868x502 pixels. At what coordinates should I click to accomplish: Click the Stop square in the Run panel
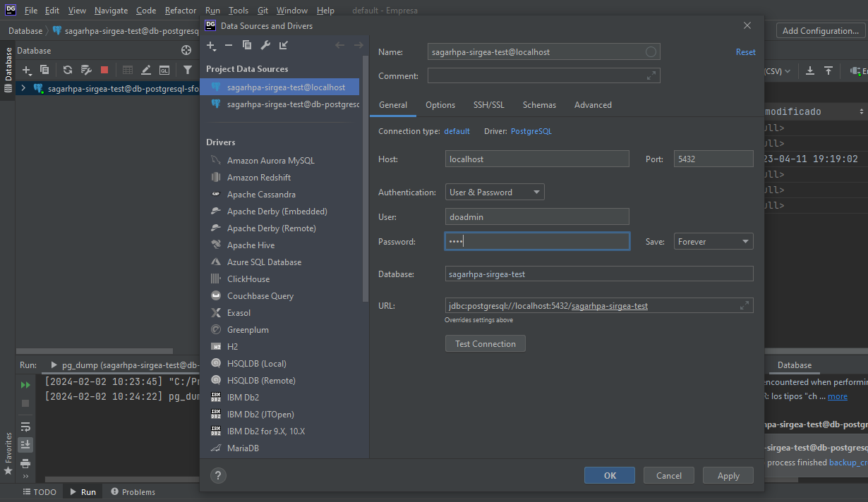click(25, 403)
